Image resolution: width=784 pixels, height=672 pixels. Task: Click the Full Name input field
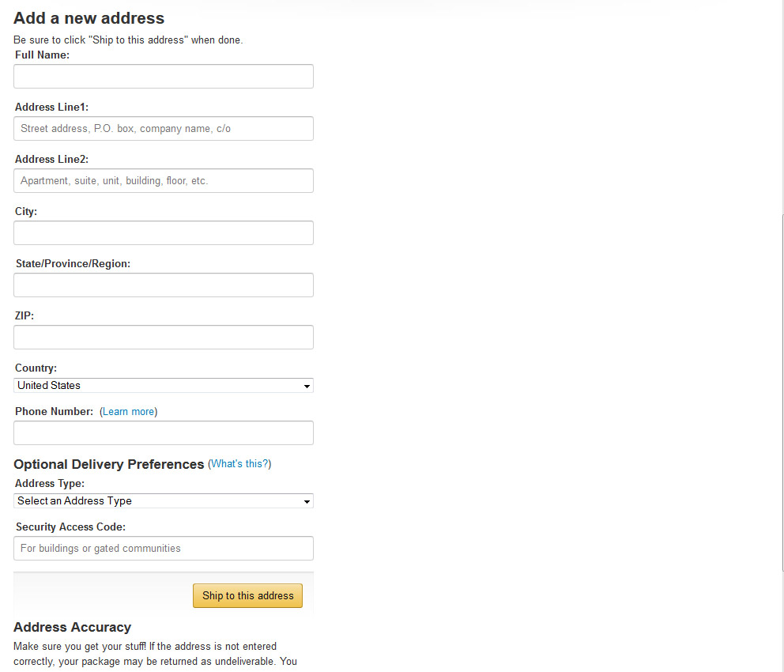(x=163, y=76)
